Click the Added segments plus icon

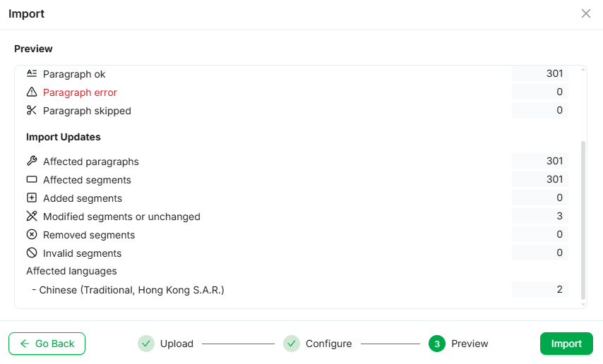point(31,198)
